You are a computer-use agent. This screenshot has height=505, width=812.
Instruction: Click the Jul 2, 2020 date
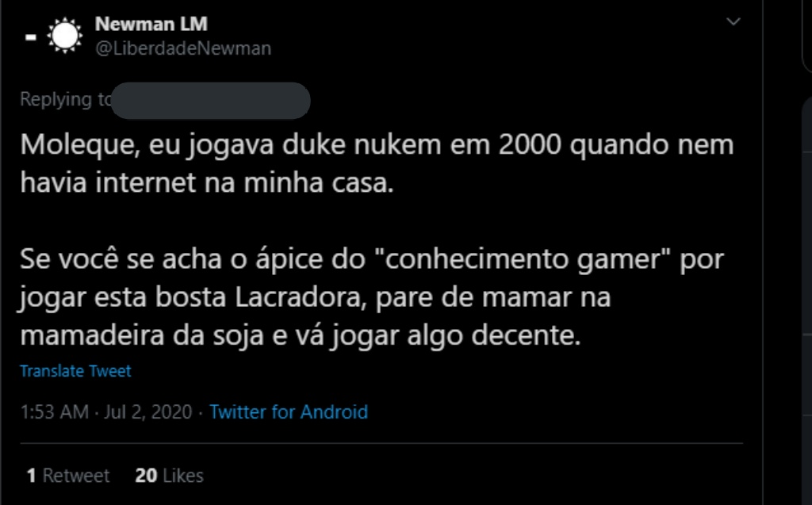148,412
